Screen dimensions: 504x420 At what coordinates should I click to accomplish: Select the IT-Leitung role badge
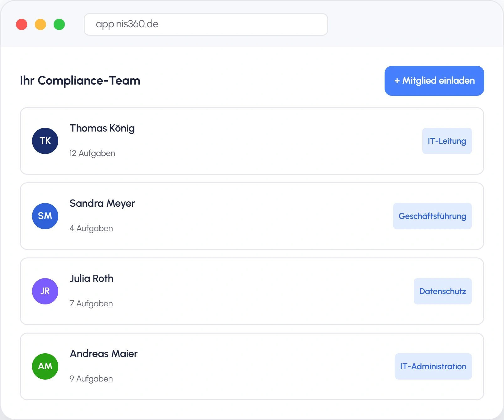(447, 141)
